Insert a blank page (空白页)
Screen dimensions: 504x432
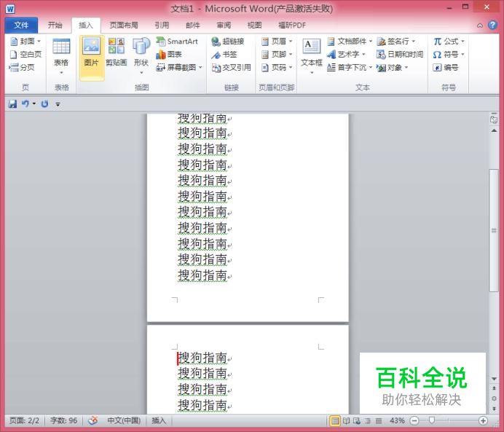tap(25, 55)
